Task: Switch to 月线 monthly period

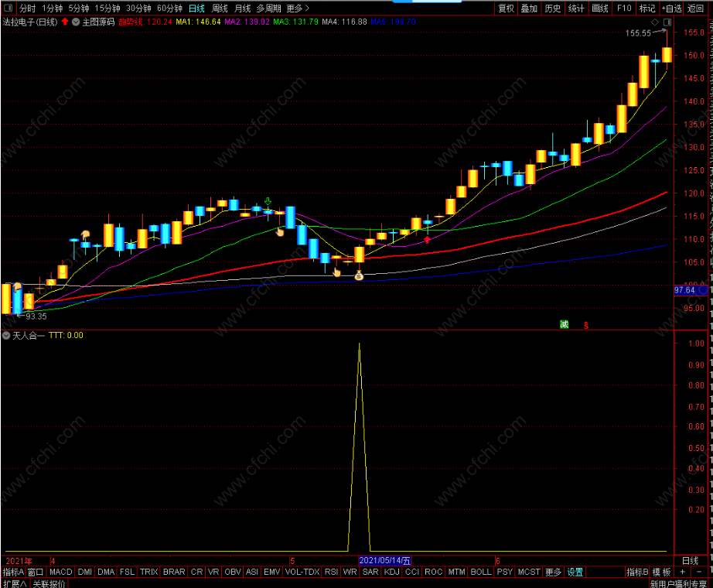Action: point(242,9)
